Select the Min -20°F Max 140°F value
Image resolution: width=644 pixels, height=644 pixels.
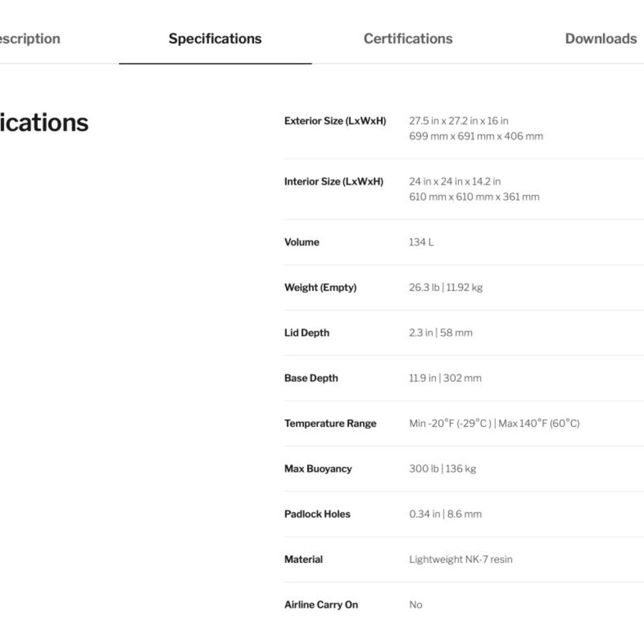[x=494, y=423]
